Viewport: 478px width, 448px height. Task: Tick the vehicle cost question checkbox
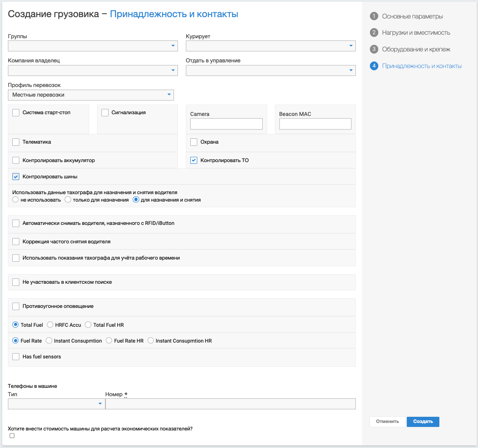click(12, 436)
